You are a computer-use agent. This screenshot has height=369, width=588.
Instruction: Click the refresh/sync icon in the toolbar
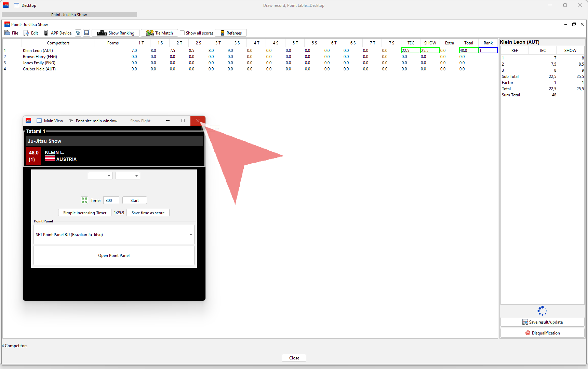[78, 33]
